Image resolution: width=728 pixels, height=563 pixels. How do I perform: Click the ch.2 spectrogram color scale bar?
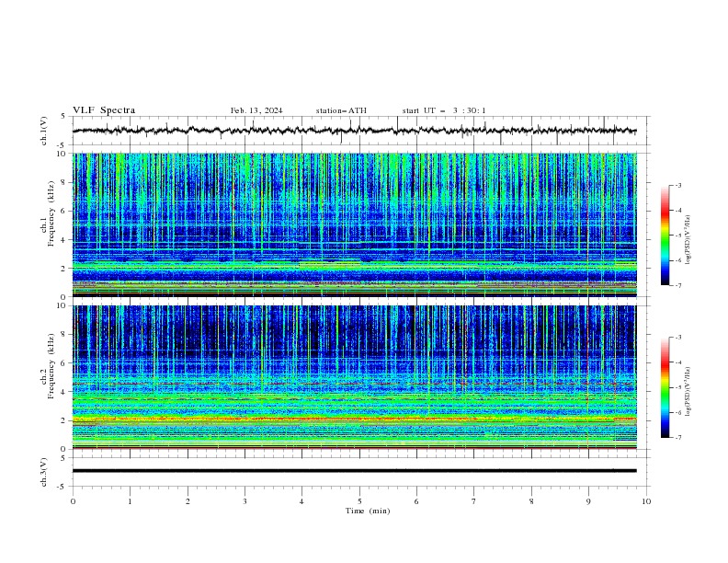click(665, 387)
